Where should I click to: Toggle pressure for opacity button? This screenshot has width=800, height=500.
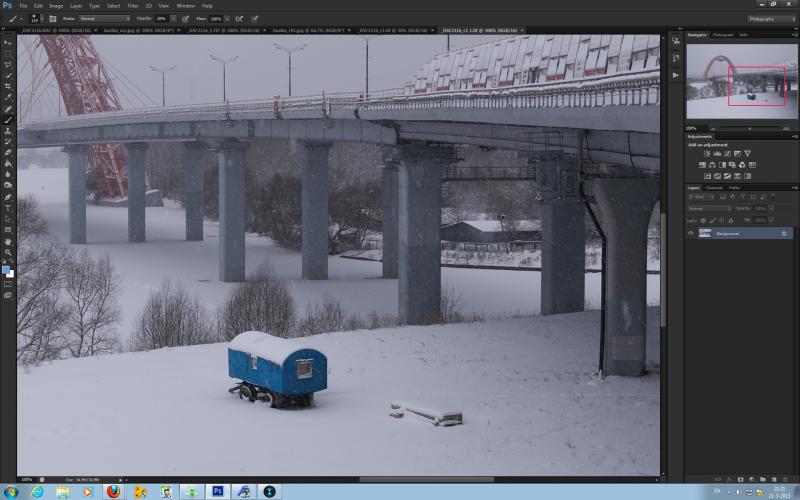(x=186, y=19)
